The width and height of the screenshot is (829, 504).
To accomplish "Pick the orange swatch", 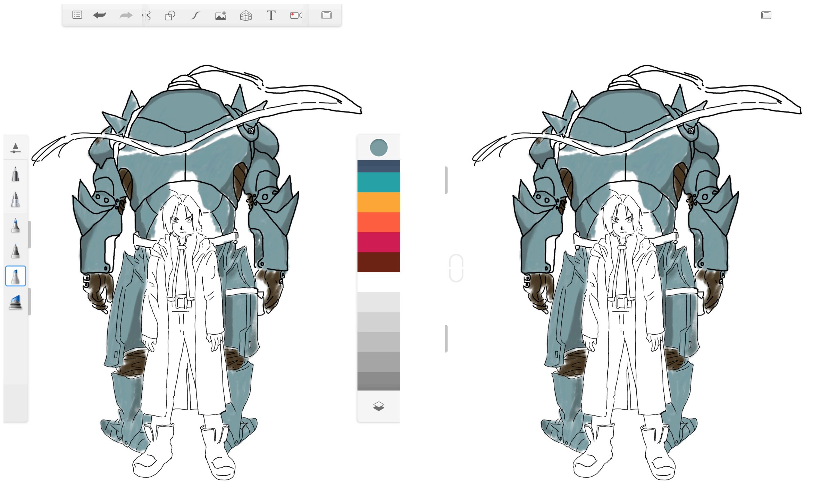I will pyautogui.click(x=379, y=202).
